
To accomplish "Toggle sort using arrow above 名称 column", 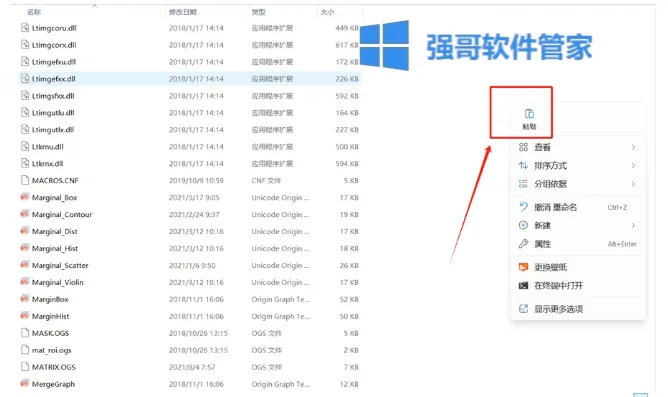I will (95, 6).
